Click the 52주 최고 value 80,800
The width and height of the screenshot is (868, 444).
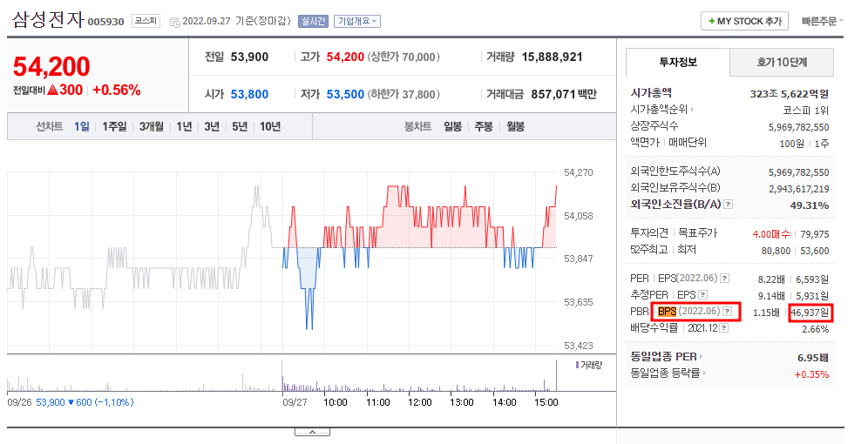pos(776,251)
